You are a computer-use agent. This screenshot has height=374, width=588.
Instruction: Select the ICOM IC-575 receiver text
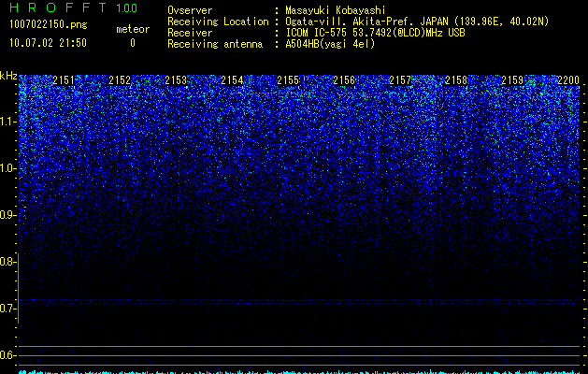click(x=375, y=33)
